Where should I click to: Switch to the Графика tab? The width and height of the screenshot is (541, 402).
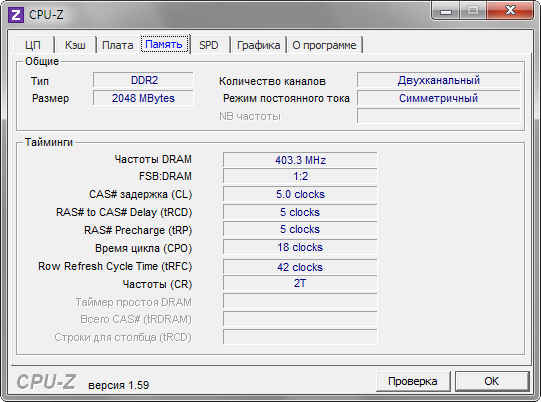[258, 45]
